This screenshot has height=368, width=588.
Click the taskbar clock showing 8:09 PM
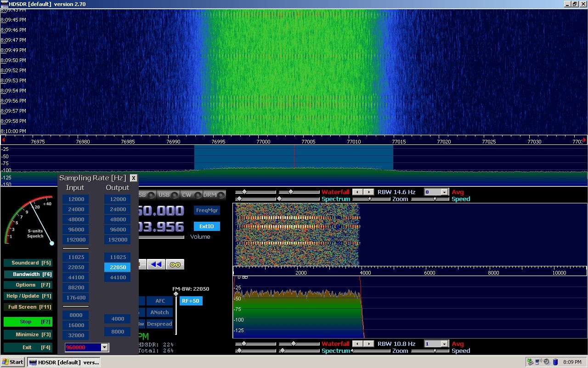pos(572,362)
